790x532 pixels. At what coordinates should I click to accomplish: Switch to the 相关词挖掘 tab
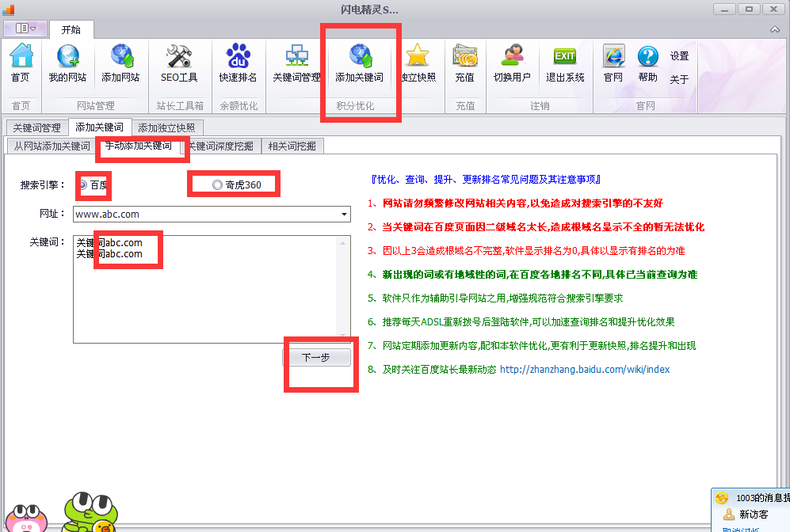tap(292, 146)
